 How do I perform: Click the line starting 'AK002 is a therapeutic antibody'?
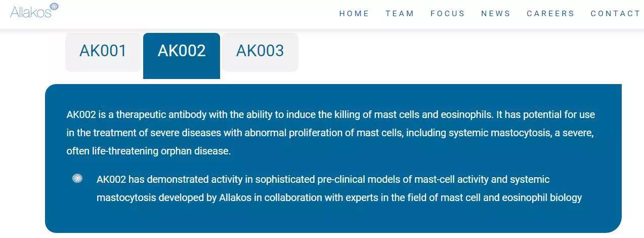331,114
